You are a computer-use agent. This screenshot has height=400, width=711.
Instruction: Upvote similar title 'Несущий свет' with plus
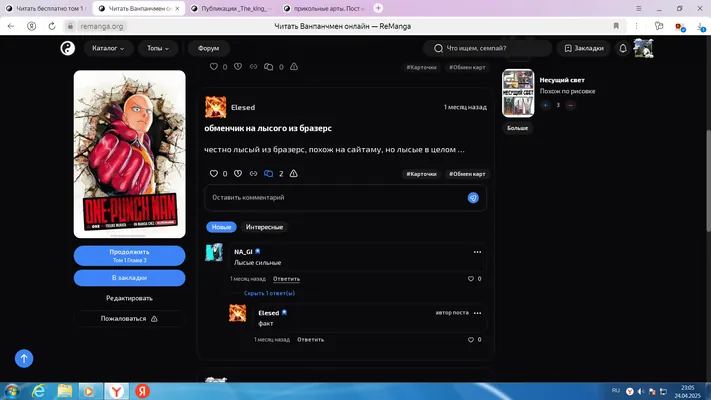tap(545, 105)
